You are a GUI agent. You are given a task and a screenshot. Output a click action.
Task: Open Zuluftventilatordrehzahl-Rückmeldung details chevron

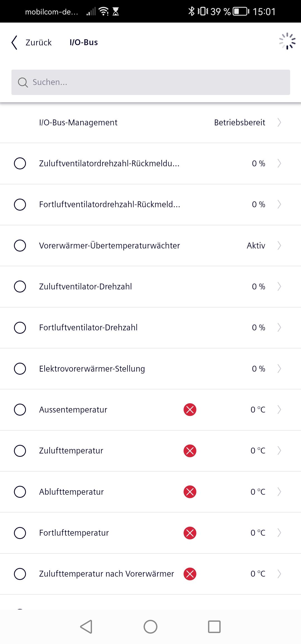279,163
